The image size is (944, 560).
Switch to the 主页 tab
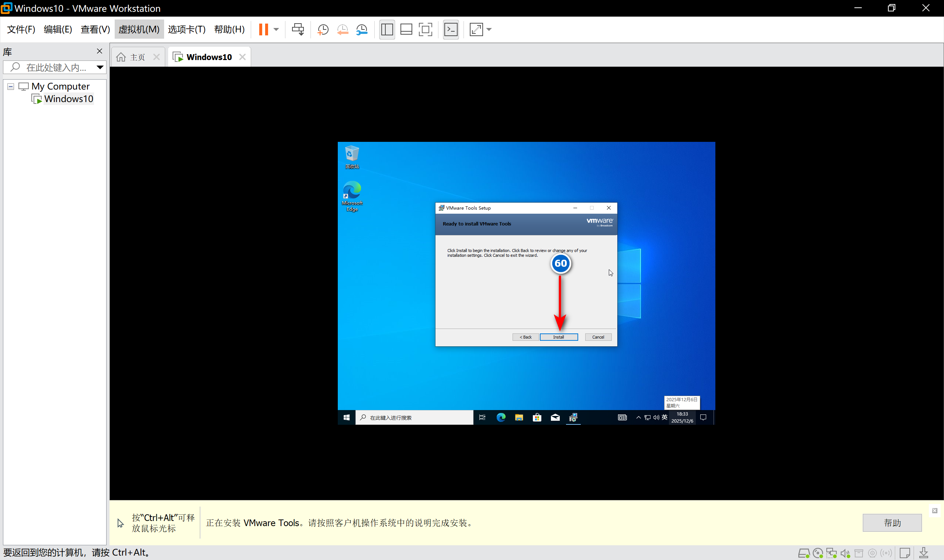(x=137, y=57)
